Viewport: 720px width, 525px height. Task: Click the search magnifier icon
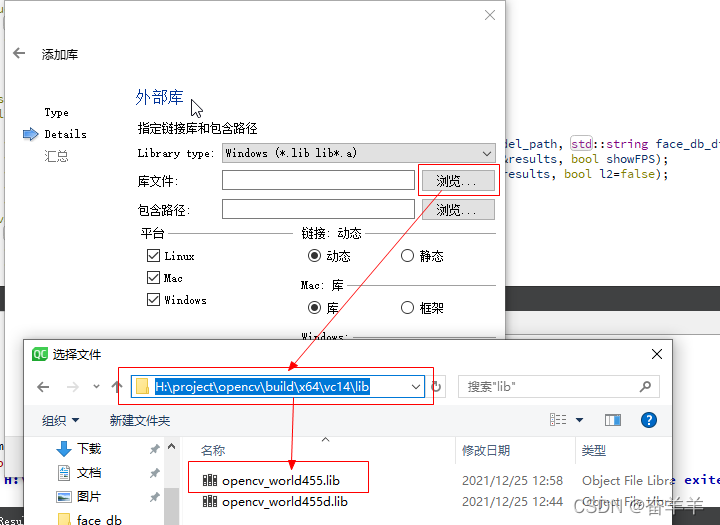coord(646,387)
